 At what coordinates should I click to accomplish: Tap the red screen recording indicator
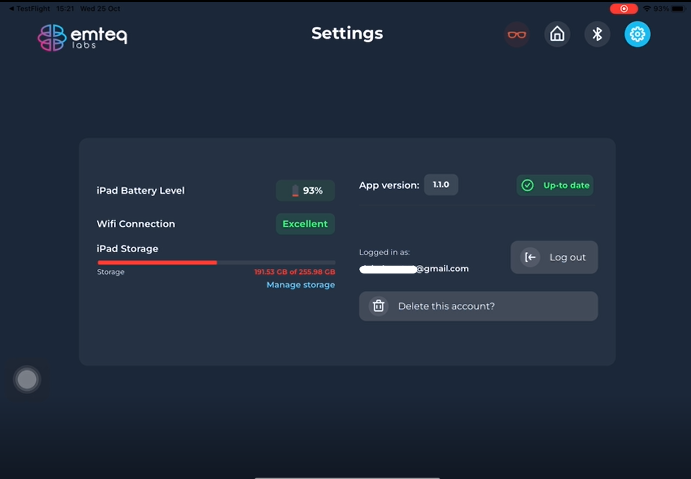point(624,9)
